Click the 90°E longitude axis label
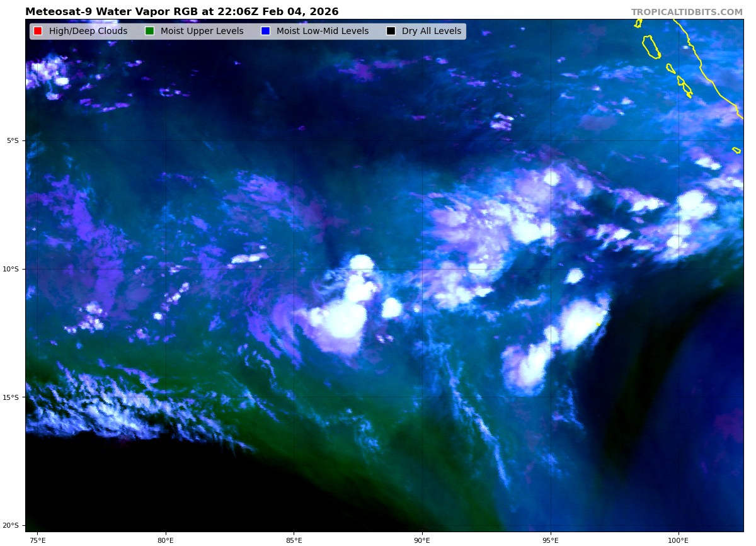 422,540
